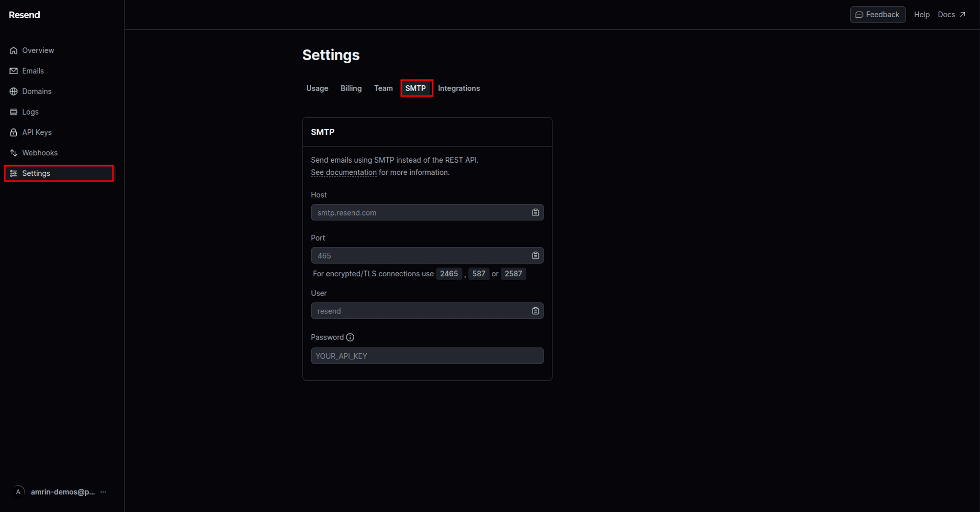The width and height of the screenshot is (980, 512).
Task: Open the Emails section
Action: click(33, 71)
